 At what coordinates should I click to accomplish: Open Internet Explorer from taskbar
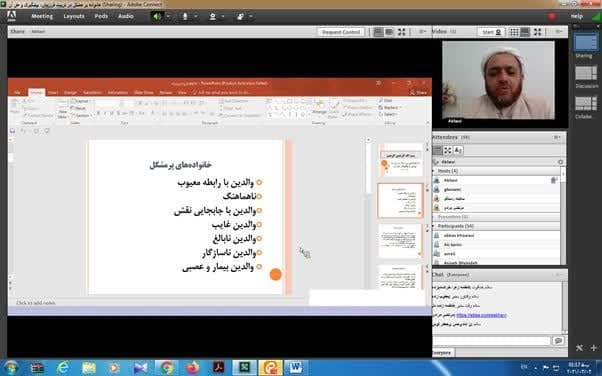point(63,368)
